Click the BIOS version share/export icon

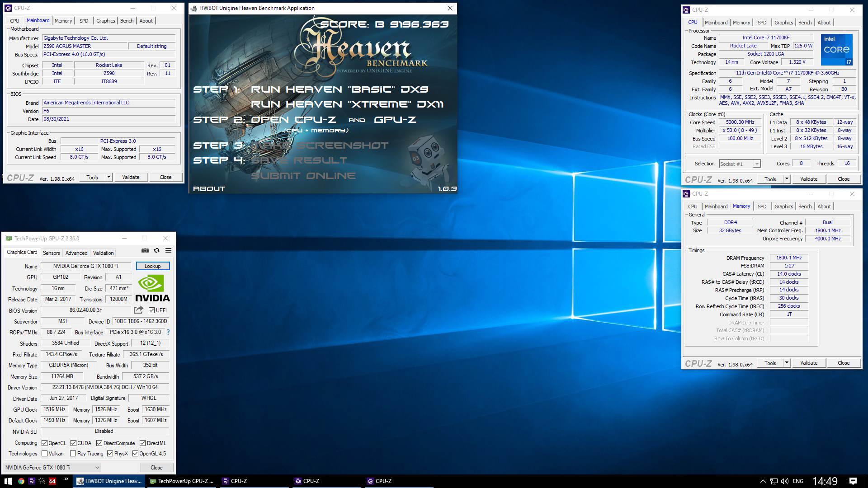pos(138,310)
